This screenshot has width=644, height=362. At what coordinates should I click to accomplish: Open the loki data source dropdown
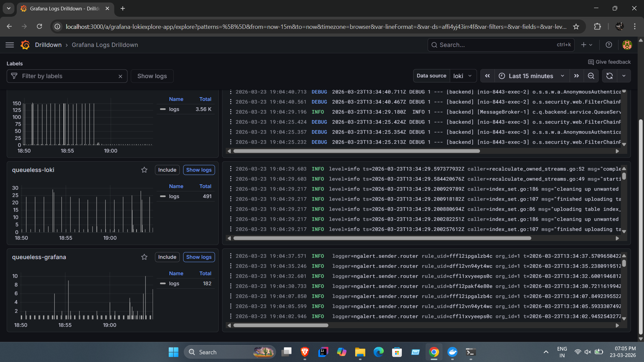463,76
